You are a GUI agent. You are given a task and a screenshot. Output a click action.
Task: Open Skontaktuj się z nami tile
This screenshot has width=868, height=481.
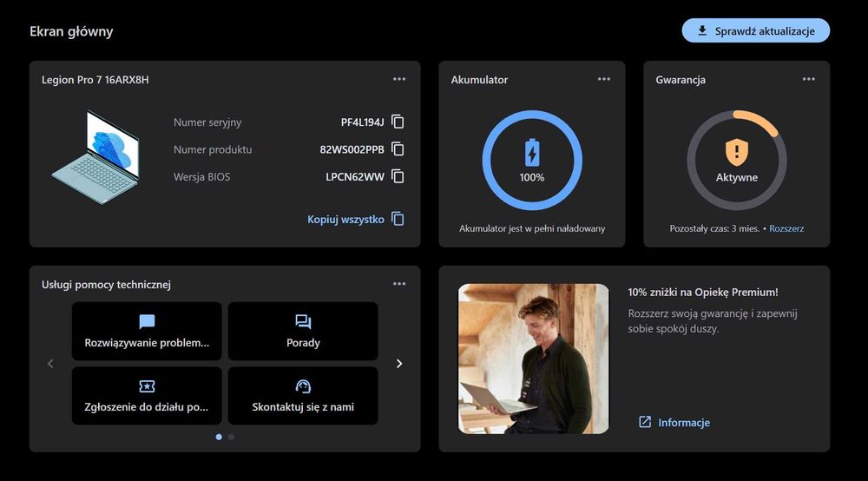pos(303,395)
